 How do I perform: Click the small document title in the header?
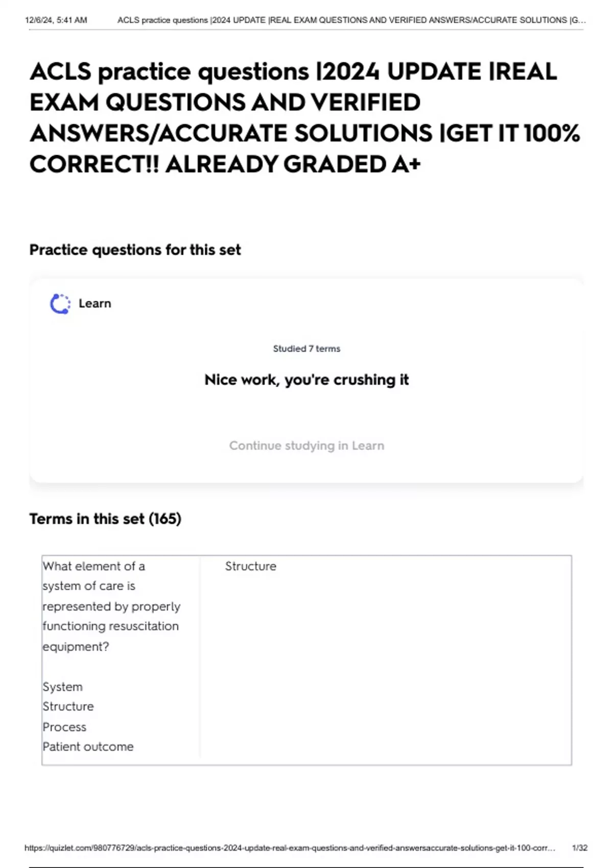click(x=351, y=20)
